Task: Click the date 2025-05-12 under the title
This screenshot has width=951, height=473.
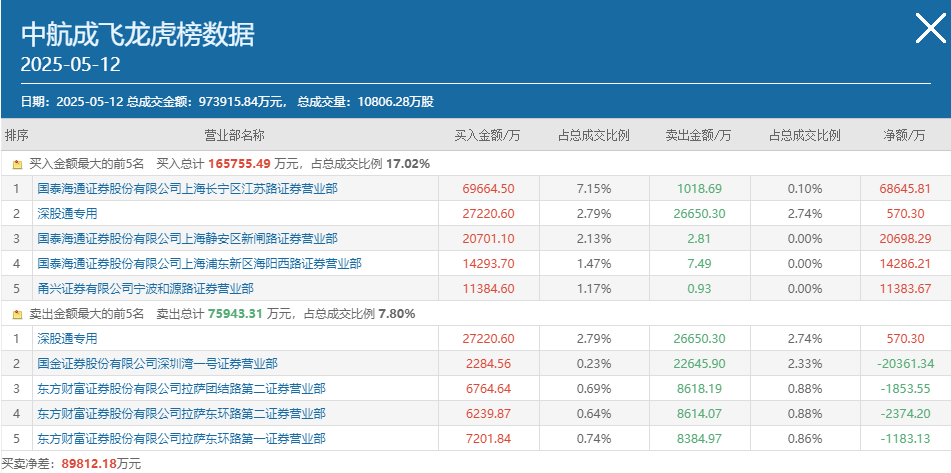Action: coord(71,64)
